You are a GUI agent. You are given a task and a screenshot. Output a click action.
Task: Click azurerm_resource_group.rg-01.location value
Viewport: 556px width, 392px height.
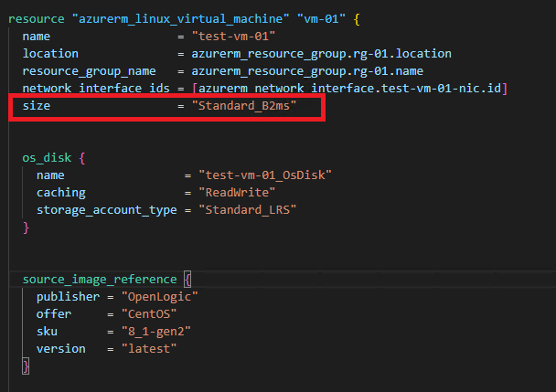pyautogui.click(x=321, y=54)
